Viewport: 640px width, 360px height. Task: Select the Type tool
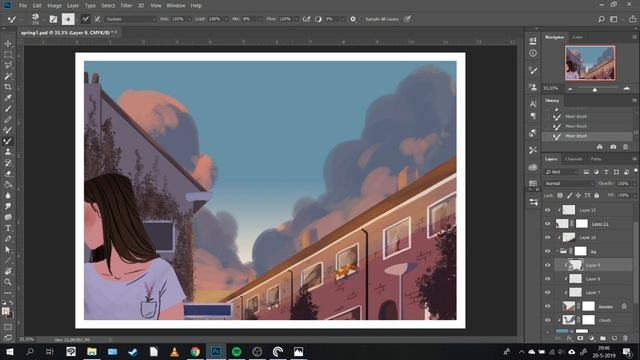8,228
